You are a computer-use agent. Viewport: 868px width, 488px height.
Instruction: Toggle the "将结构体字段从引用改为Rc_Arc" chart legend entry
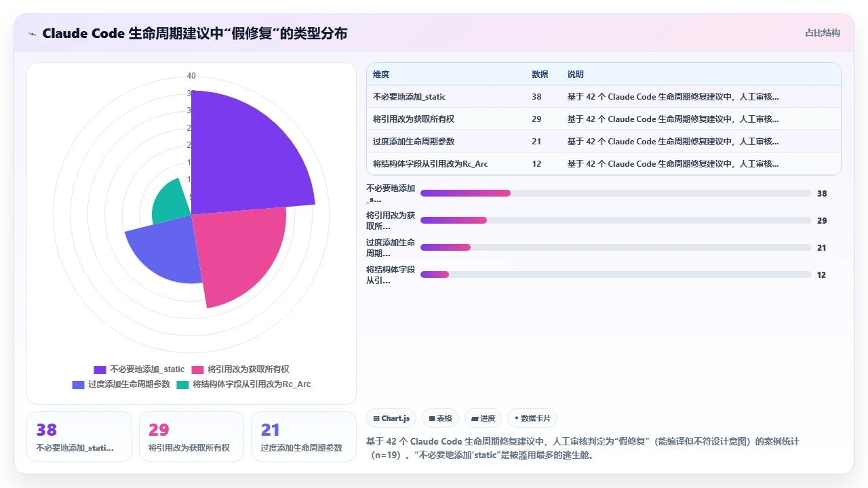[x=244, y=384]
